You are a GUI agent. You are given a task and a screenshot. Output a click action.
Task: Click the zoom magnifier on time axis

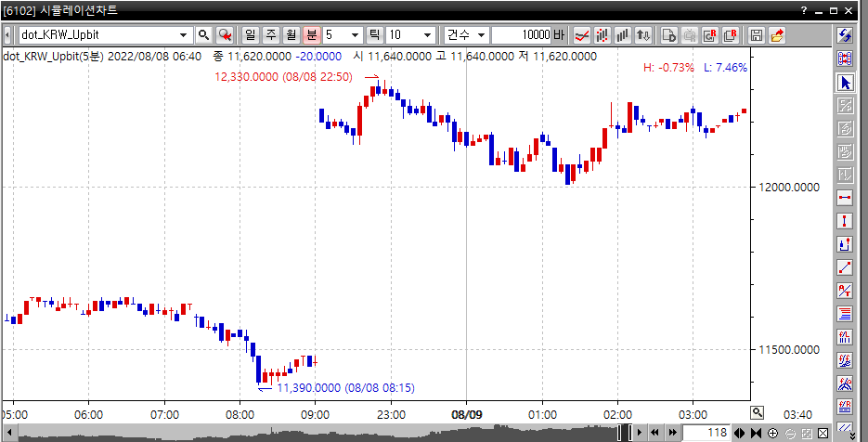tap(758, 412)
